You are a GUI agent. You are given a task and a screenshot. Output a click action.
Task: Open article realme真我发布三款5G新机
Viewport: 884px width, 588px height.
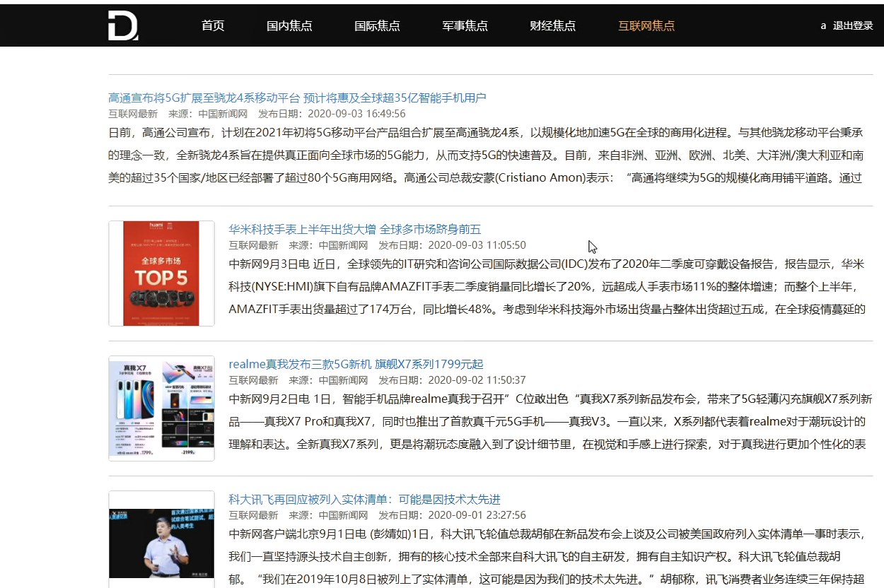point(356,364)
